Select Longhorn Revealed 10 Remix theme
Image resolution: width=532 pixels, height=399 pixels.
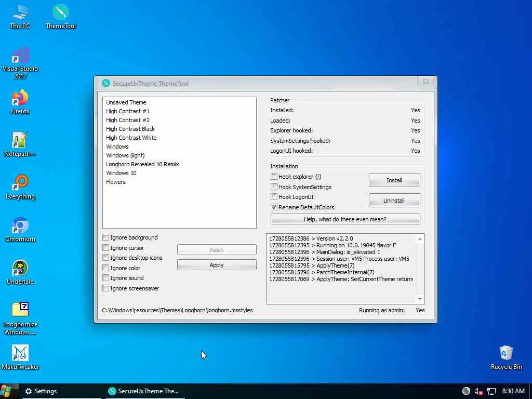pyautogui.click(x=142, y=164)
